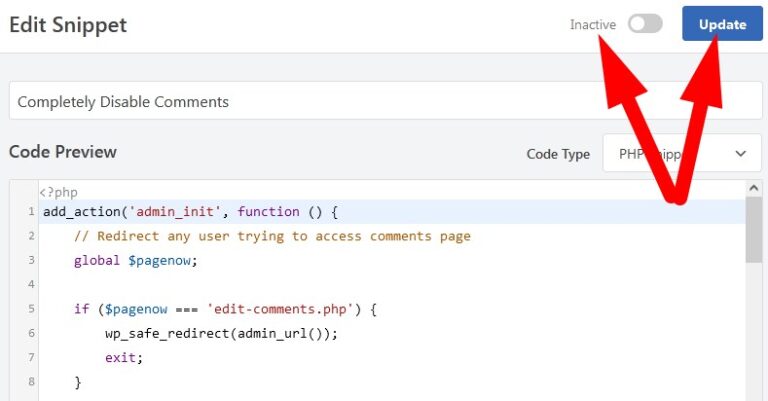Click the if ($pagenow === 'edit-comments.php') line
The image size is (768, 401).
pyautogui.click(x=224, y=309)
